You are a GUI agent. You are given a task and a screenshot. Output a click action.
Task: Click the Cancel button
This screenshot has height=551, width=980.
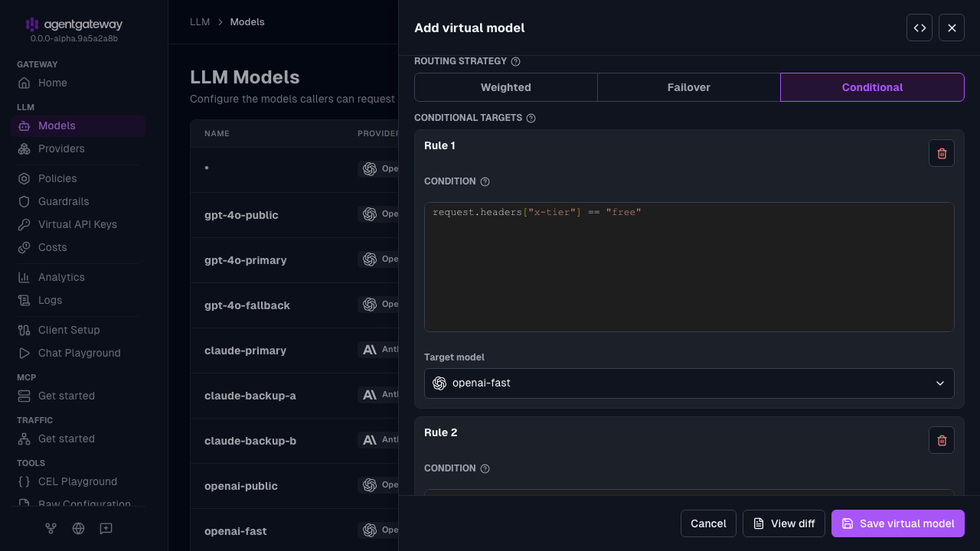(708, 523)
